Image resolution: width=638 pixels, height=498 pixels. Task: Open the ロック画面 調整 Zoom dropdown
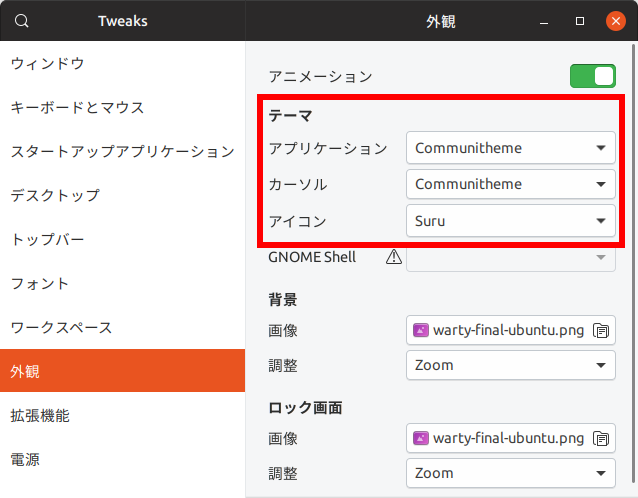coord(511,473)
